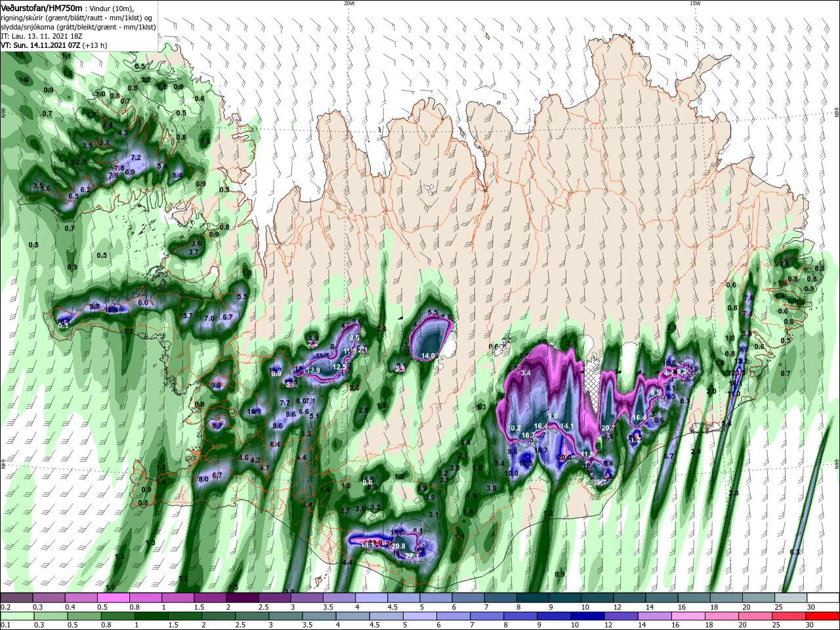Click the '(+13 h)' forecast offset text

click(x=95, y=45)
